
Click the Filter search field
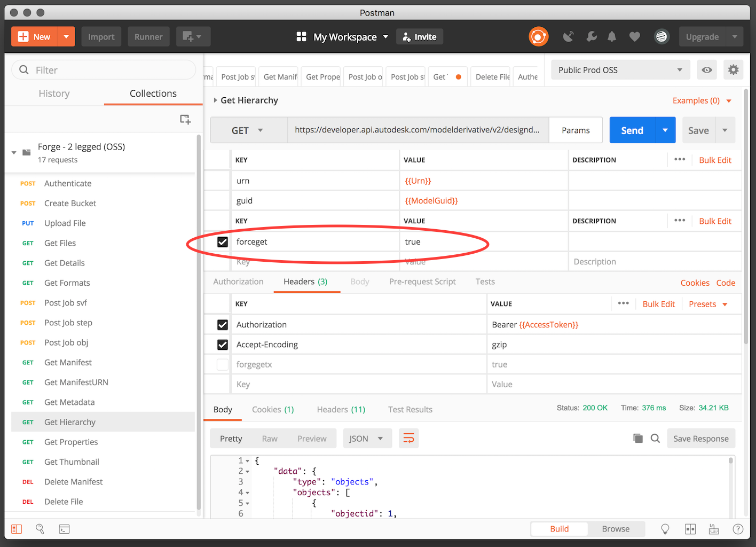pos(104,70)
